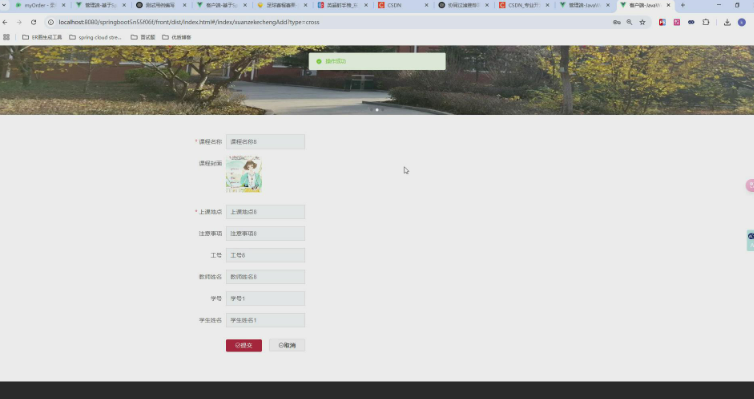Viewport: 754px width, 399px height.
Task: Click the browser back arrow
Action: tap(5, 22)
